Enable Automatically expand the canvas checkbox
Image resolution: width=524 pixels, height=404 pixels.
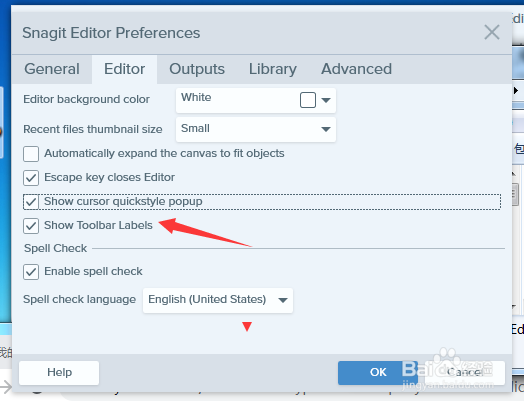[x=31, y=154]
